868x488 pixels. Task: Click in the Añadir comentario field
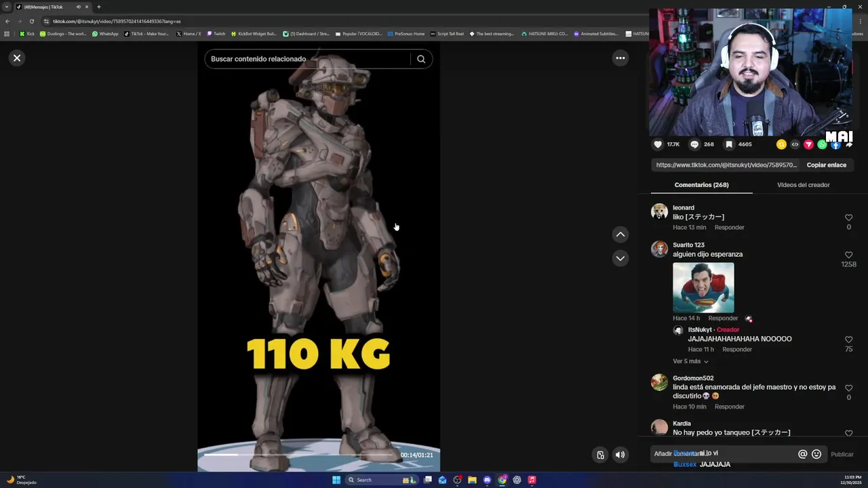click(722, 454)
